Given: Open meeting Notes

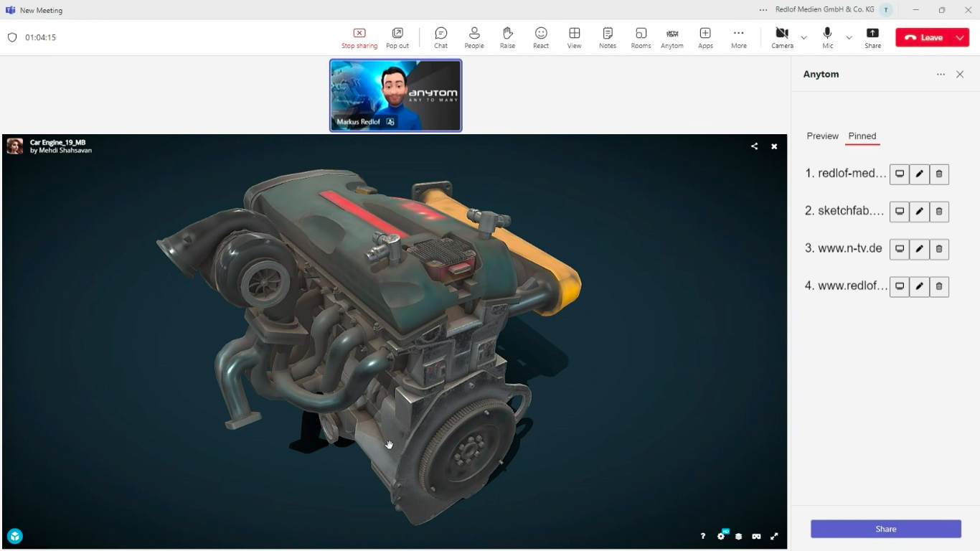Looking at the screenshot, I should pyautogui.click(x=608, y=38).
